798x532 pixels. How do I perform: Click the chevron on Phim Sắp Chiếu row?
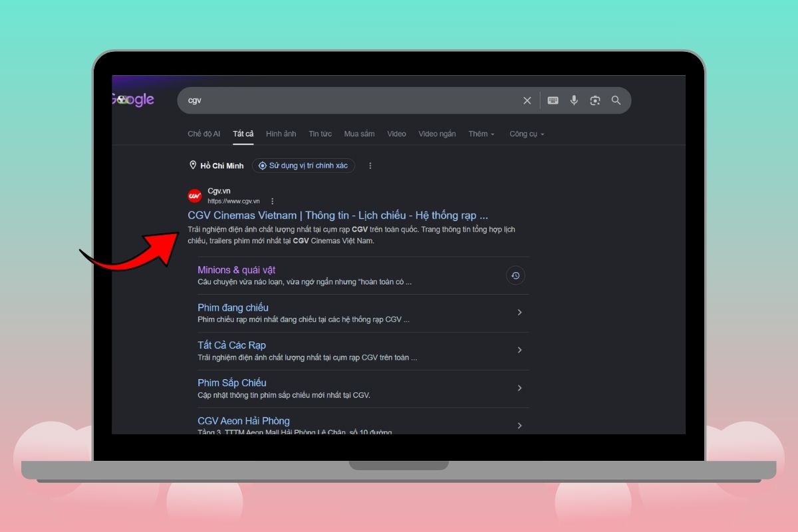(520, 388)
